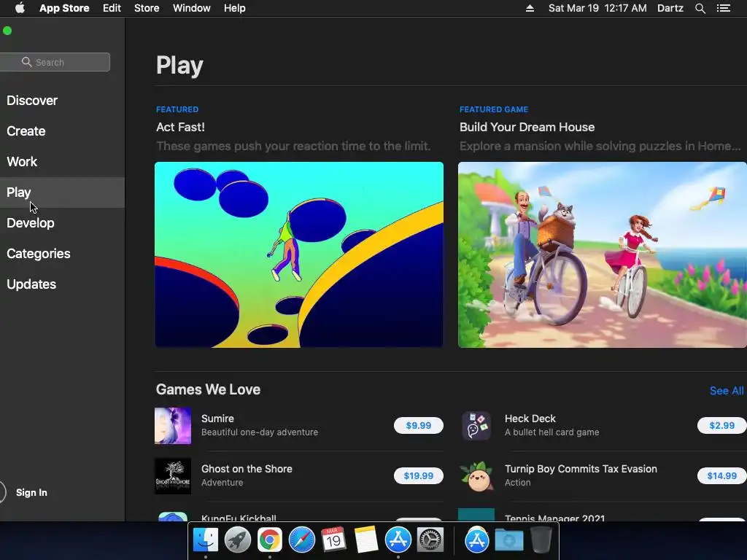
Task: Open the Sumire app icon
Action: pyautogui.click(x=173, y=426)
